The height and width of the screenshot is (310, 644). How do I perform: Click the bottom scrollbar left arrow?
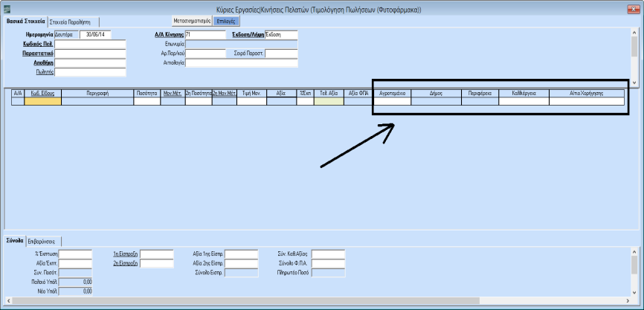coord(9,300)
